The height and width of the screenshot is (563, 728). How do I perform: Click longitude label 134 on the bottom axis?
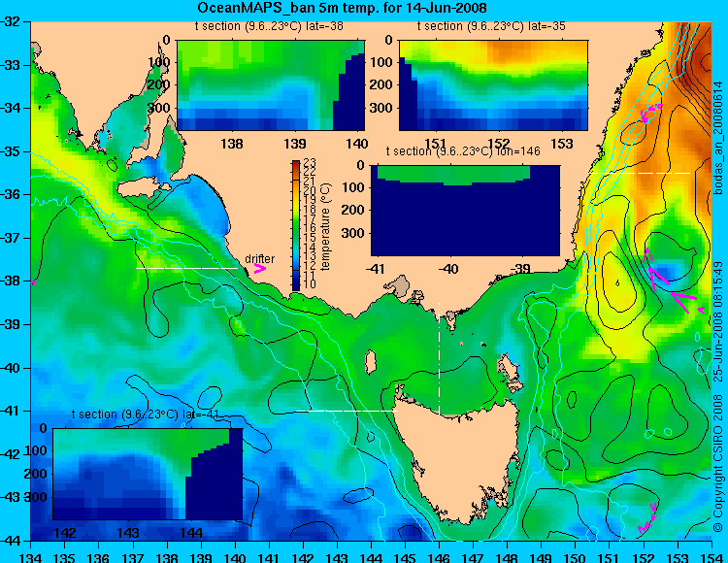tap(31, 557)
